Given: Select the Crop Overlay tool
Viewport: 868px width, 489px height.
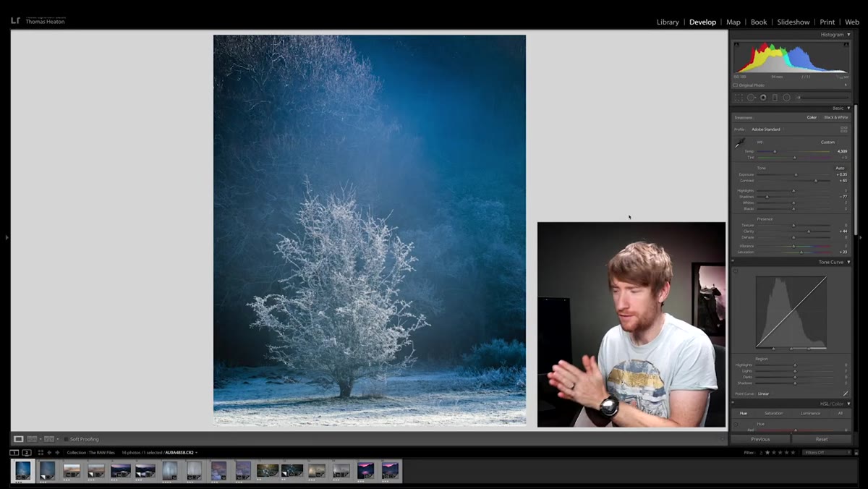Looking at the screenshot, I should pos(739,98).
